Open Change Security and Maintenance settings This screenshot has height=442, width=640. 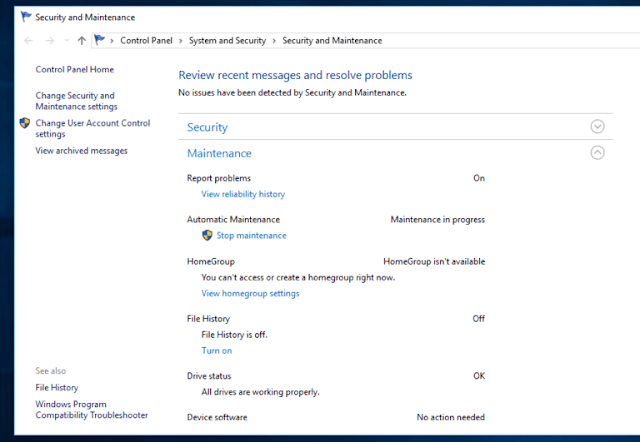[76, 101]
